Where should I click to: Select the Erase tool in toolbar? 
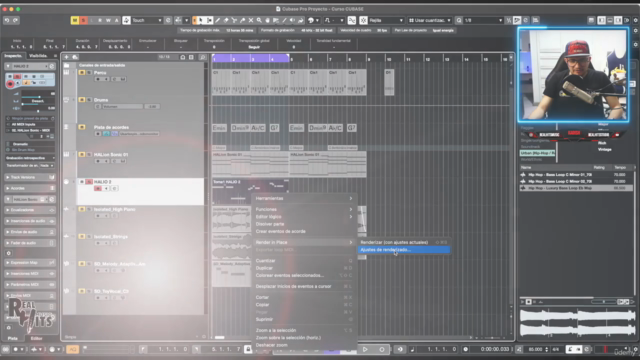coord(226,20)
